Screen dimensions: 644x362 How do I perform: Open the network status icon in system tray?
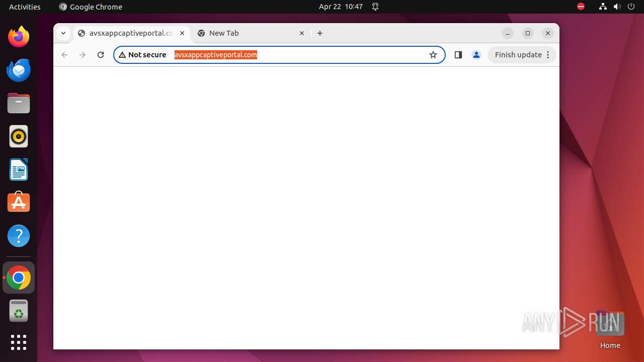[603, 7]
